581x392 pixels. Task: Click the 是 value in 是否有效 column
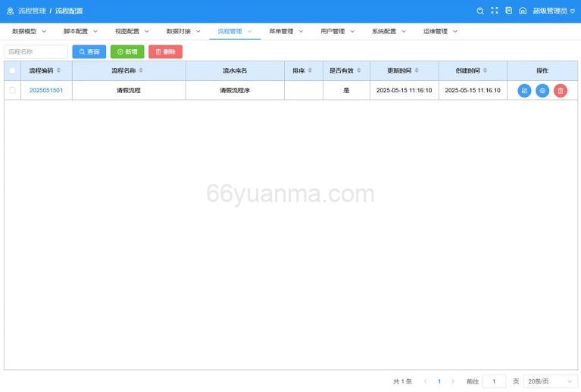346,90
